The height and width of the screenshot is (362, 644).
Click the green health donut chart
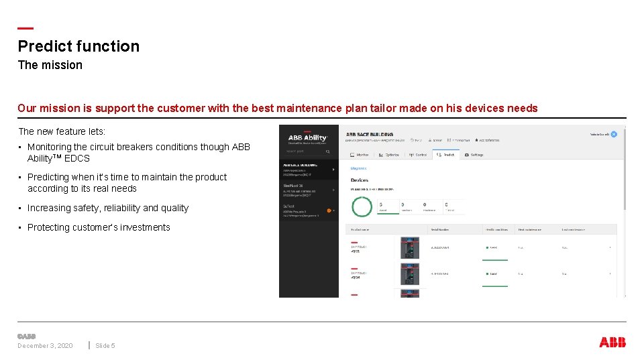pos(362,206)
